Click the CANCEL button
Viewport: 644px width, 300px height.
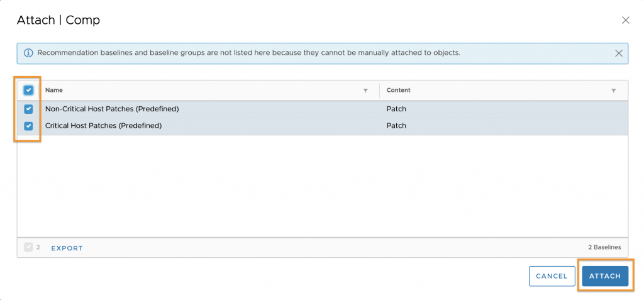click(552, 276)
